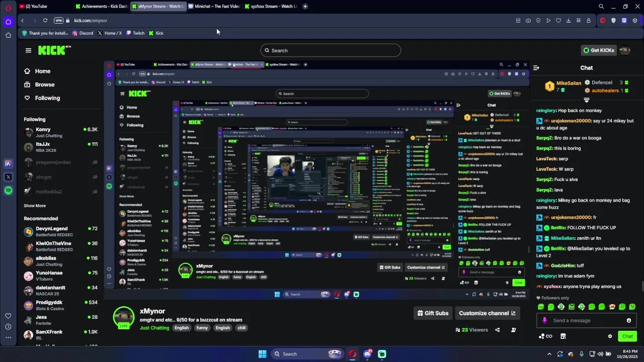644x362 pixels.
Task: Open Browse in Kick sidebar
Action: (39, 84)
